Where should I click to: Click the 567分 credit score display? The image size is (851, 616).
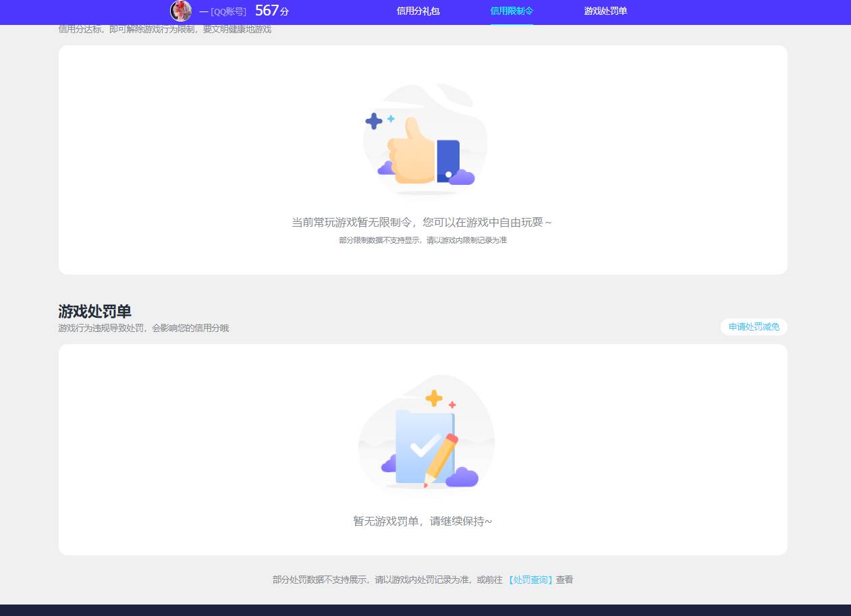pos(272,11)
